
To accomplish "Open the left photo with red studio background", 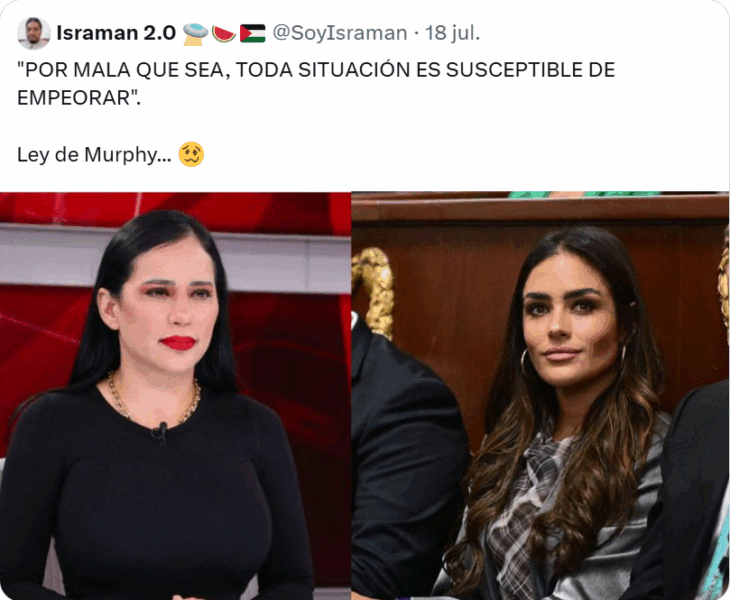I will click(175, 396).
